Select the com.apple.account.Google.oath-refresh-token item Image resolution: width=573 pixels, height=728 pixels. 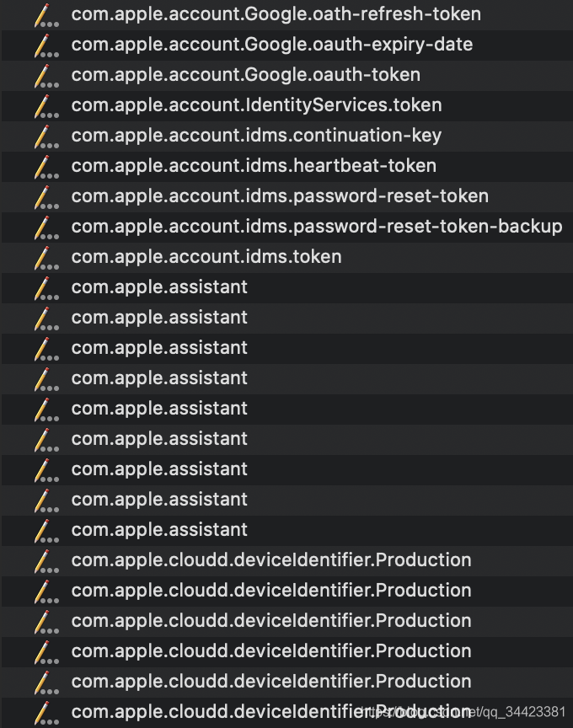point(287,15)
